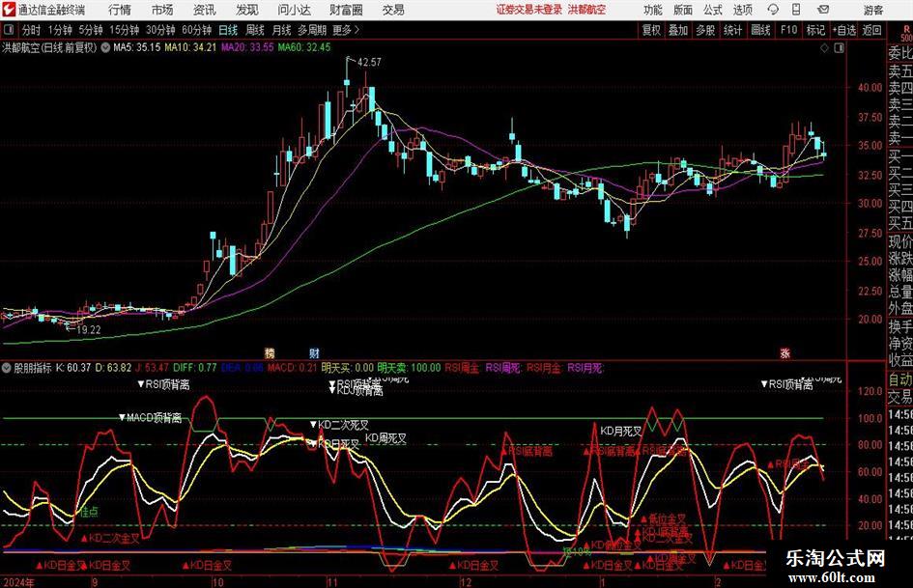Click the 复权 button
This screenshot has height=588, width=913.
click(x=651, y=30)
